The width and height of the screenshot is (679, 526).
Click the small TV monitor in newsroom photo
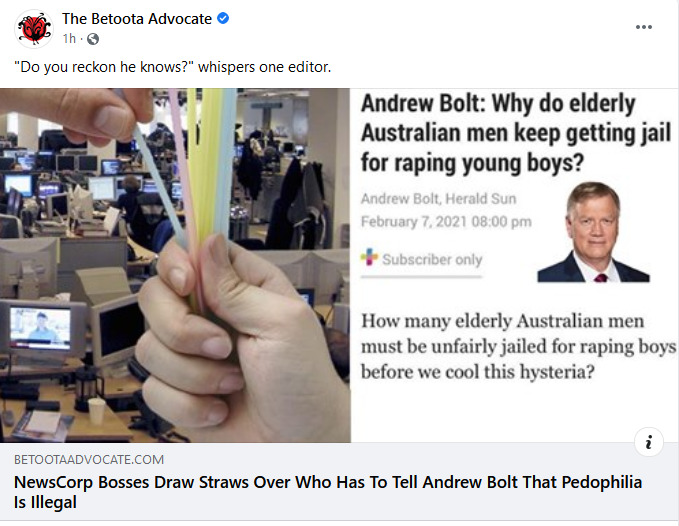tap(41, 329)
